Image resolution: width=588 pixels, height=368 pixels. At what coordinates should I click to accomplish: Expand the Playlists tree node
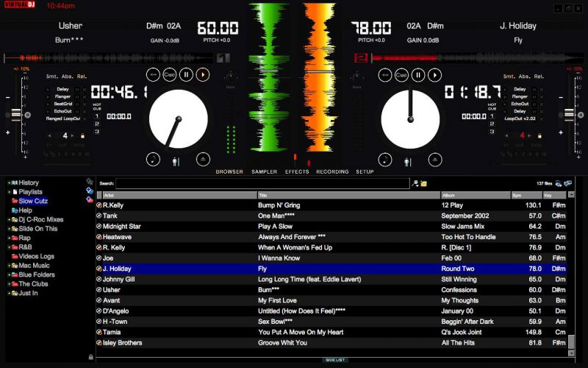9,192
